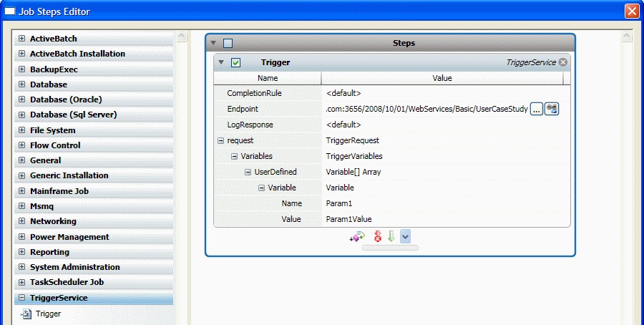Click the Endpoint browse ellipsis button
Viewport: 644px width, 325px height.
(537, 109)
